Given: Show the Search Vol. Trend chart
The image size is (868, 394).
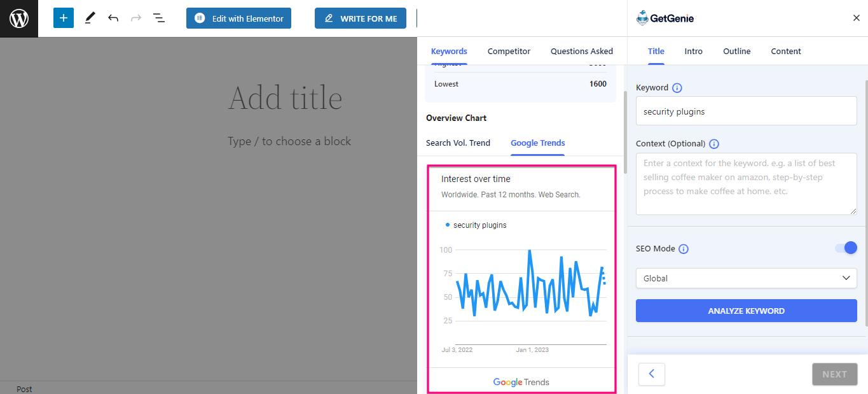Looking at the screenshot, I should (x=458, y=143).
